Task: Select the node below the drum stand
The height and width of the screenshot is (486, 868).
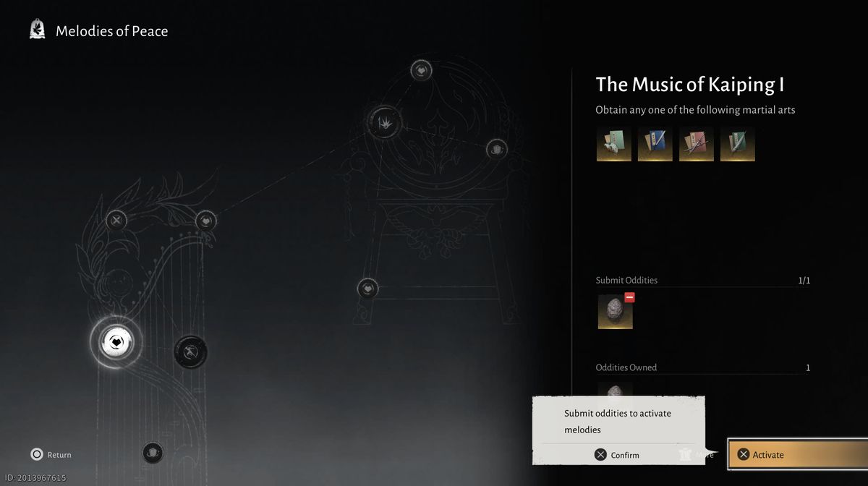Action: [367, 289]
